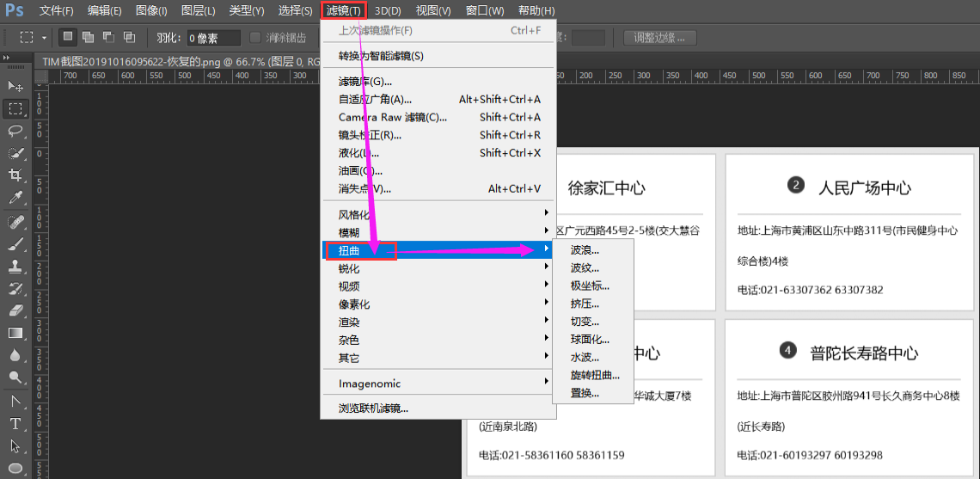The height and width of the screenshot is (479, 980).
Task: Expand the 渲染 submenu
Action: coord(438,322)
